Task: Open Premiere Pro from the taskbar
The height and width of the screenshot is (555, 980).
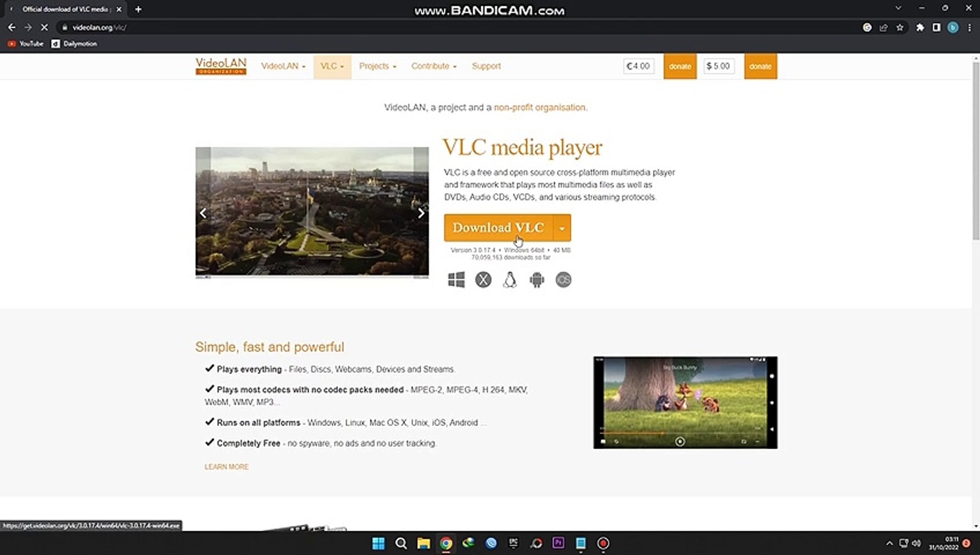Action: click(x=558, y=543)
